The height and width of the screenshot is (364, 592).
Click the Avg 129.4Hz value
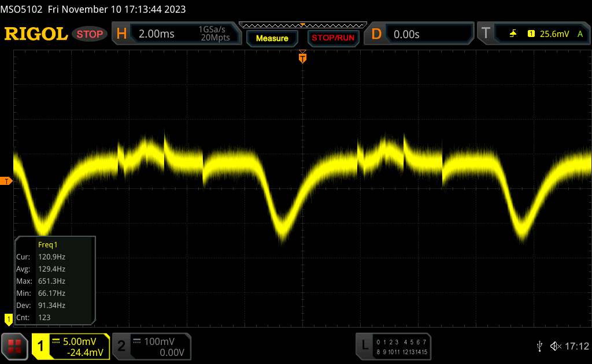click(51, 269)
